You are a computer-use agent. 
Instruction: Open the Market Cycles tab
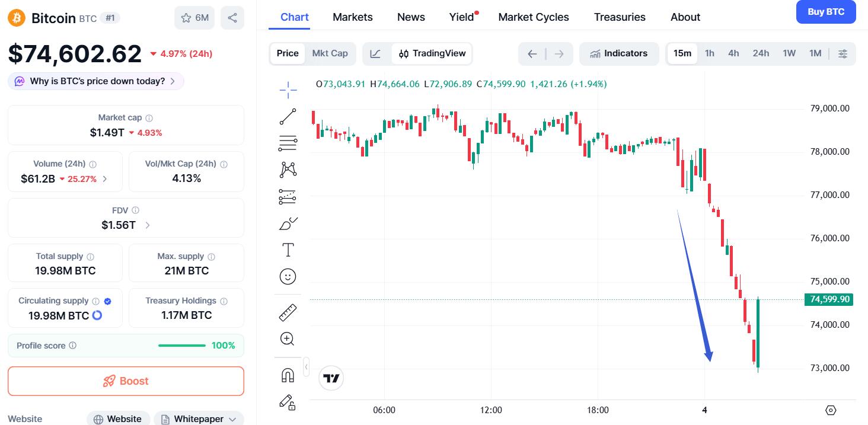[x=534, y=17]
